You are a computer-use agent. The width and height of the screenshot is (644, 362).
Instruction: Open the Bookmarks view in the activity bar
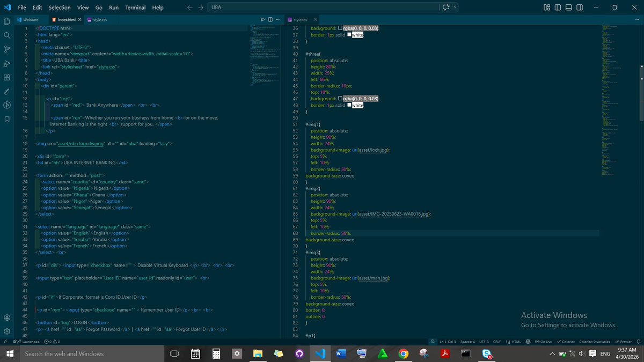click(x=7, y=119)
